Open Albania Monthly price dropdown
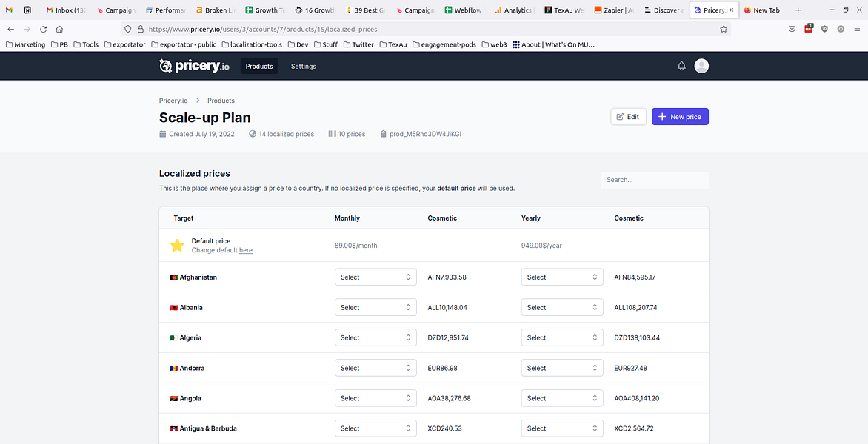This screenshot has height=444, width=868. coord(375,307)
